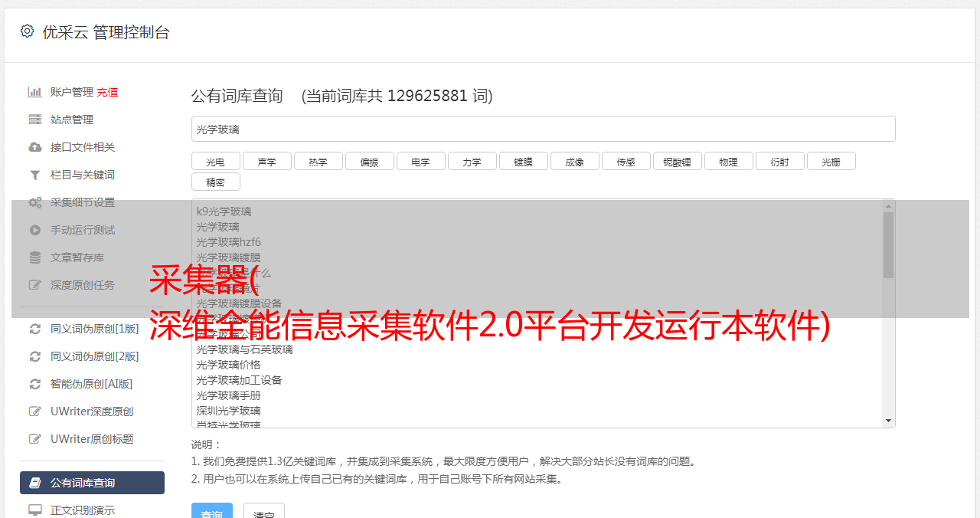The width and height of the screenshot is (980, 518).
Task: Click the refresh icon for 同义词伪原创[1版]
Action: pyautogui.click(x=35, y=329)
